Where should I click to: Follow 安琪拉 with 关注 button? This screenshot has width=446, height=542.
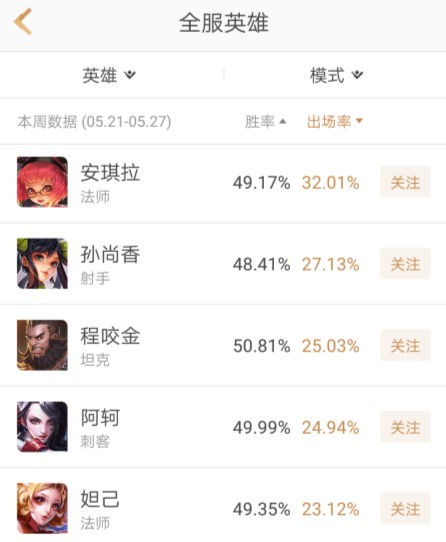click(405, 182)
